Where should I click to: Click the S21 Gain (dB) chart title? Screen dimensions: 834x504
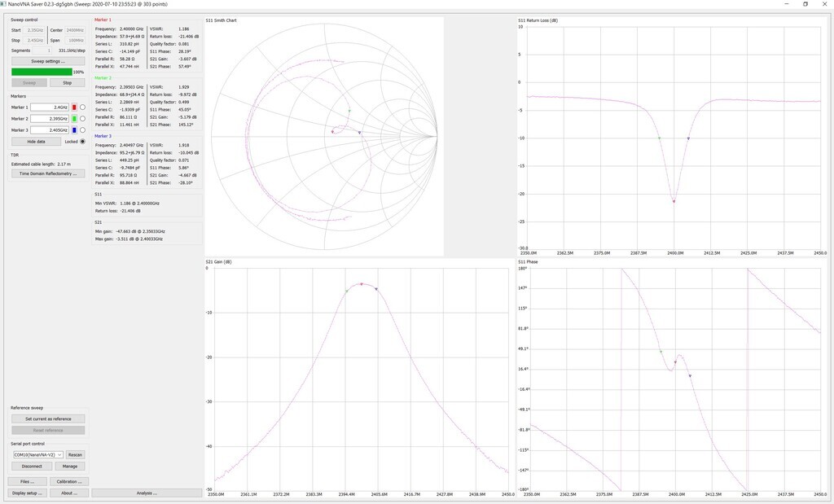pyautogui.click(x=218, y=262)
